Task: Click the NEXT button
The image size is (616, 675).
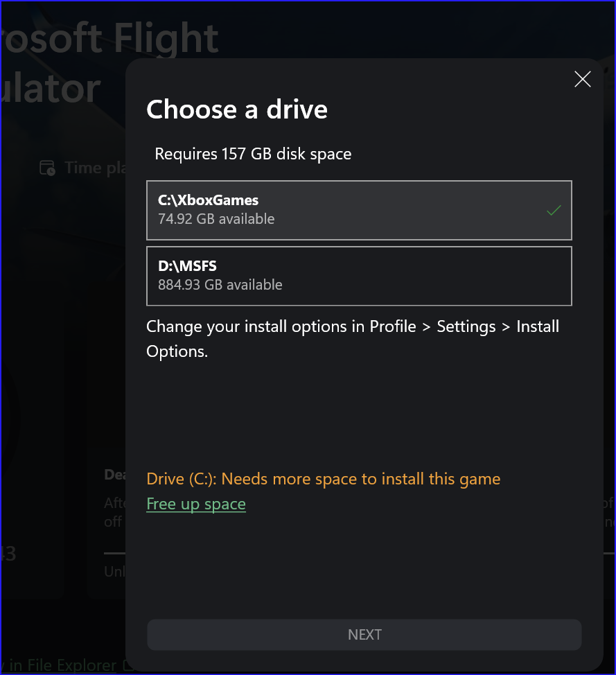Action: click(364, 635)
